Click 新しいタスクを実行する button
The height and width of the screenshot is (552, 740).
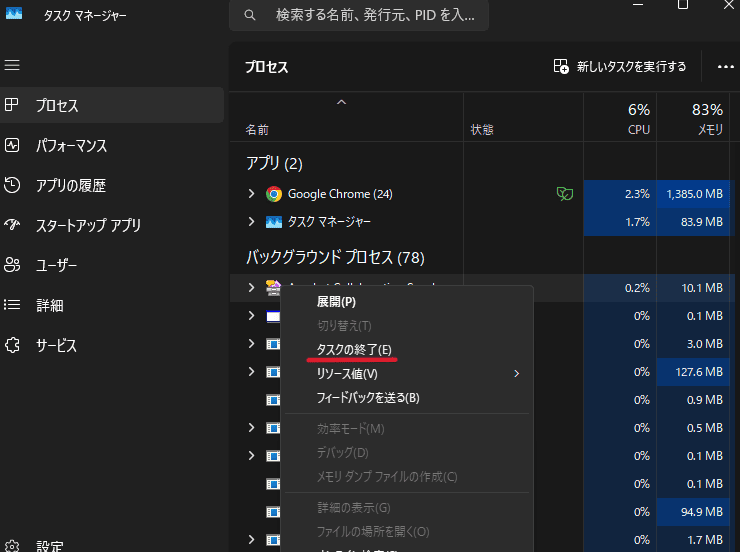620,67
